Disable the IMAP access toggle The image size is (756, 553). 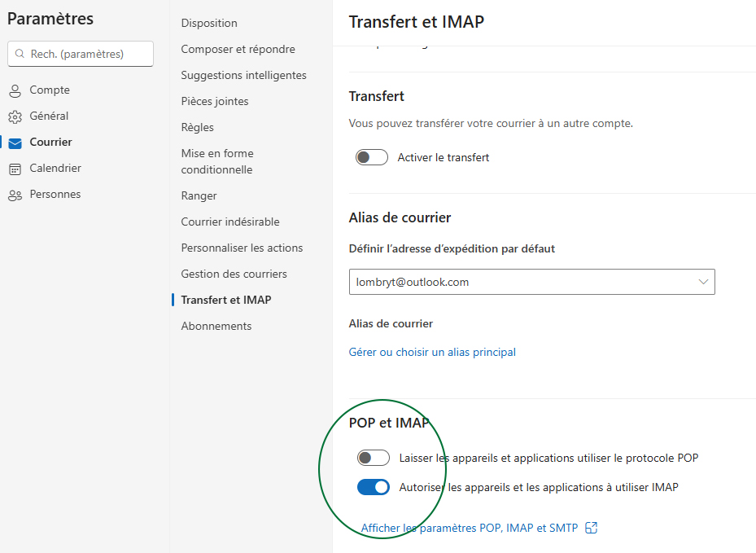coord(373,487)
